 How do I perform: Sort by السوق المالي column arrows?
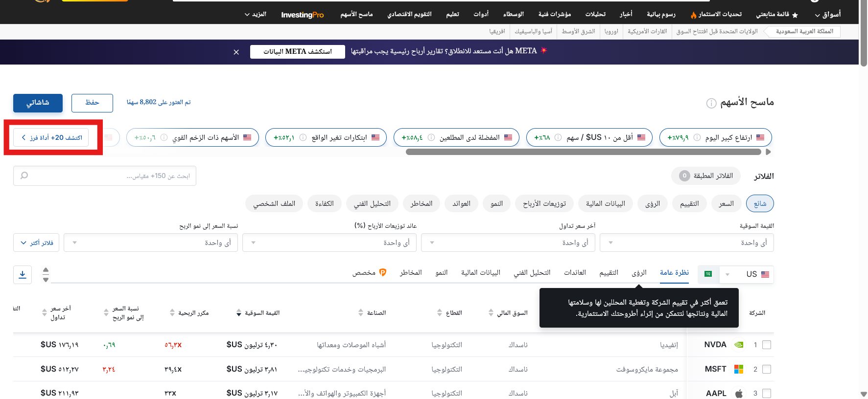coord(491,313)
